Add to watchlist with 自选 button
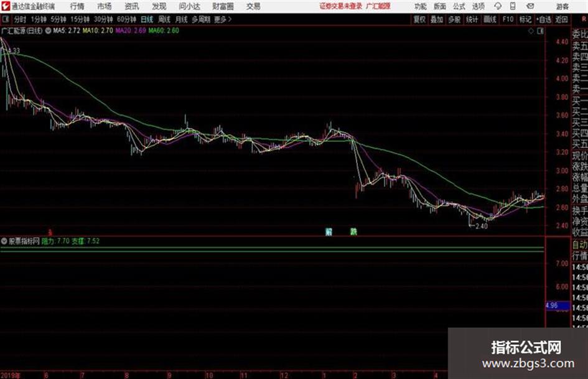The image size is (588, 379). [544, 19]
